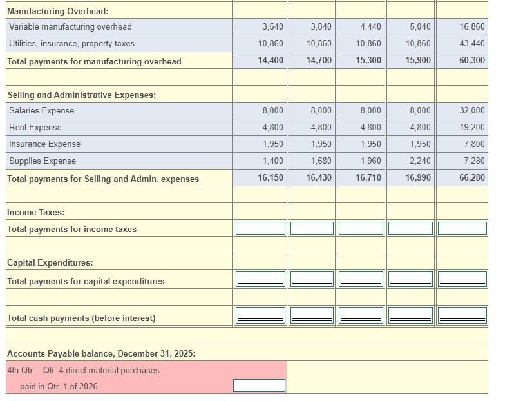Click selling and admin yearly total 66,280
This screenshot has width=532, height=401.
pyautogui.click(x=472, y=177)
